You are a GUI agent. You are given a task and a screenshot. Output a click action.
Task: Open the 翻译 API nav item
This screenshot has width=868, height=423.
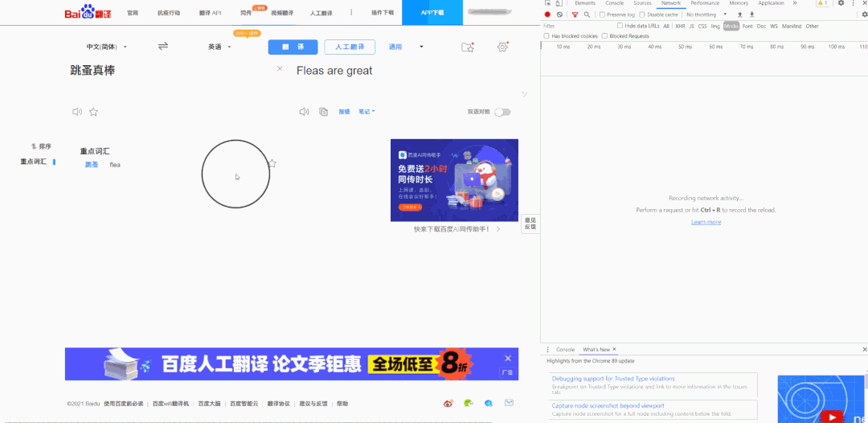point(210,13)
